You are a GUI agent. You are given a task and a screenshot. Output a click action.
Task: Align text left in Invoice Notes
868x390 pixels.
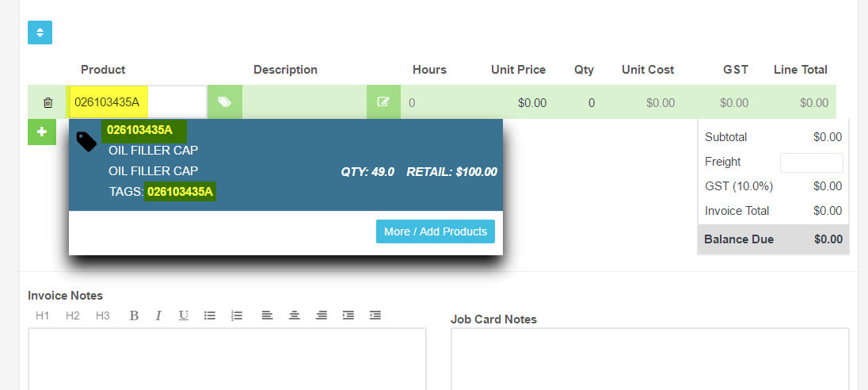(268, 315)
